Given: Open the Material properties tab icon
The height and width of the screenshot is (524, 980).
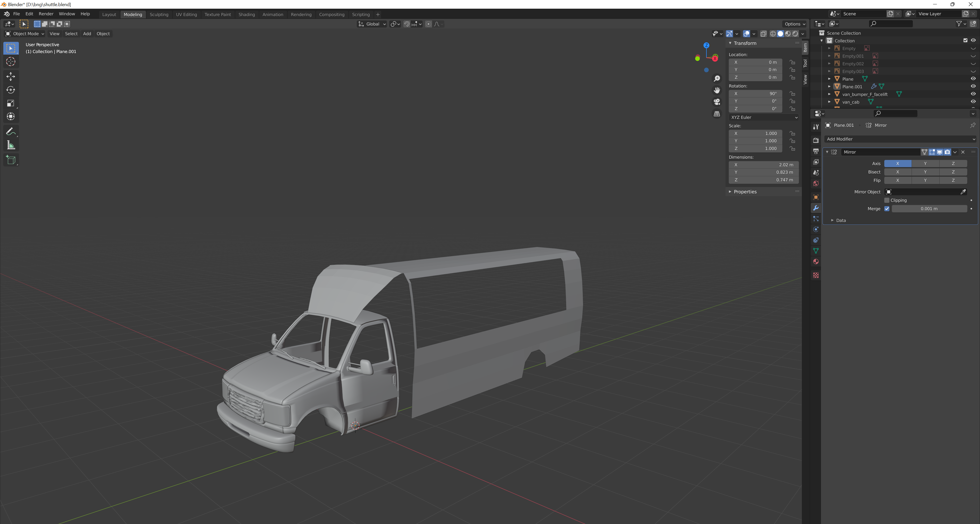Looking at the screenshot, I should click(816, 262).
